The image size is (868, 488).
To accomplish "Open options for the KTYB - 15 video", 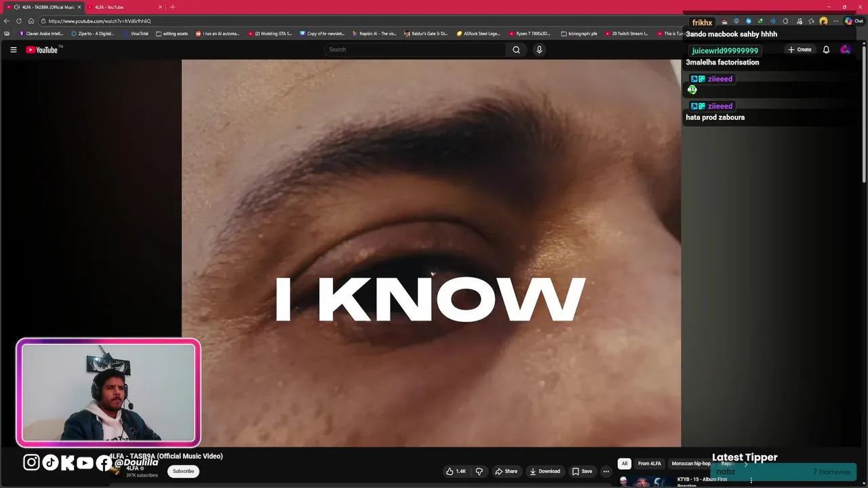I will tap(751, 481).
